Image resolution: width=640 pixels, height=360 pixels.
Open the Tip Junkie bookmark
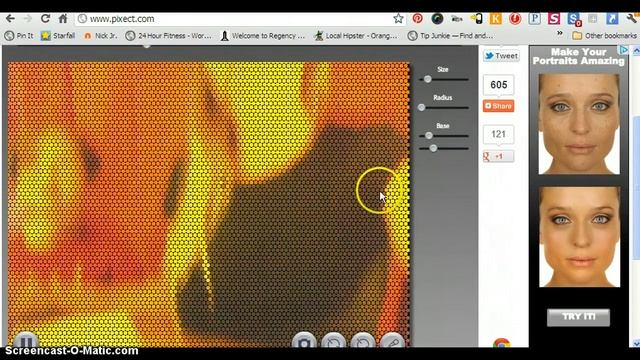[451, 36]
